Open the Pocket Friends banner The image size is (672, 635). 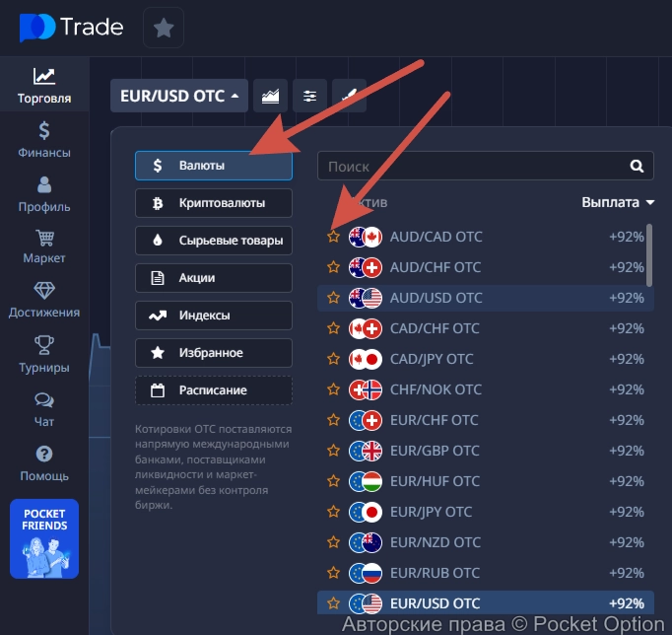[44, 538]
